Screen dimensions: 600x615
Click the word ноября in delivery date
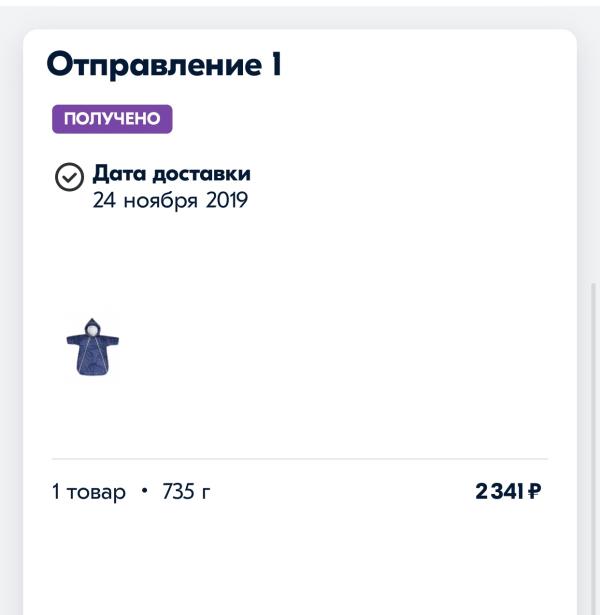pos(161,201)
